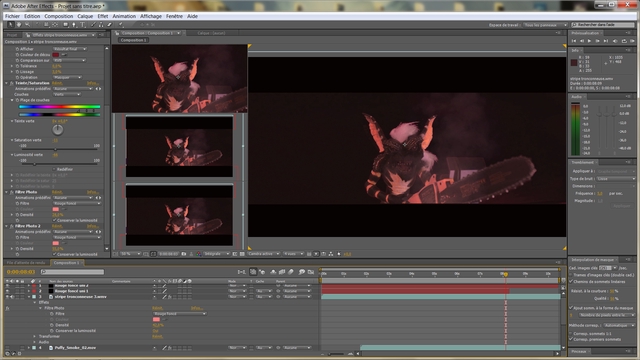Toggle region of interest icon under viewer
Image resolution: width=640 pixels, height=360 pixels.
234,254
